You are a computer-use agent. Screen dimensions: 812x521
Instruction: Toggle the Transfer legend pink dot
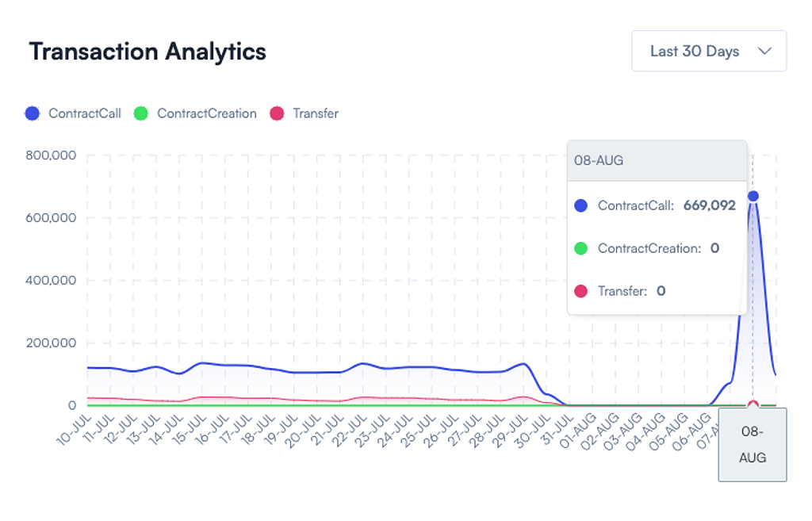[x=277, y=113]
